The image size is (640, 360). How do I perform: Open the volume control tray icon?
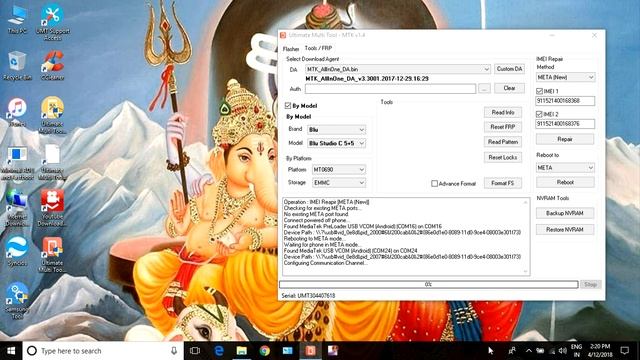coord(562,351)
